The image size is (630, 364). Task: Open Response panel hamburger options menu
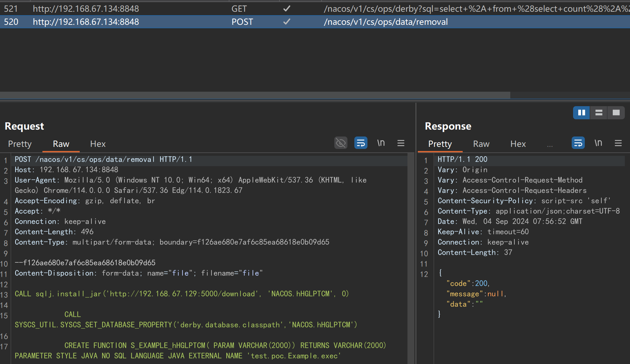coord(618,143)
